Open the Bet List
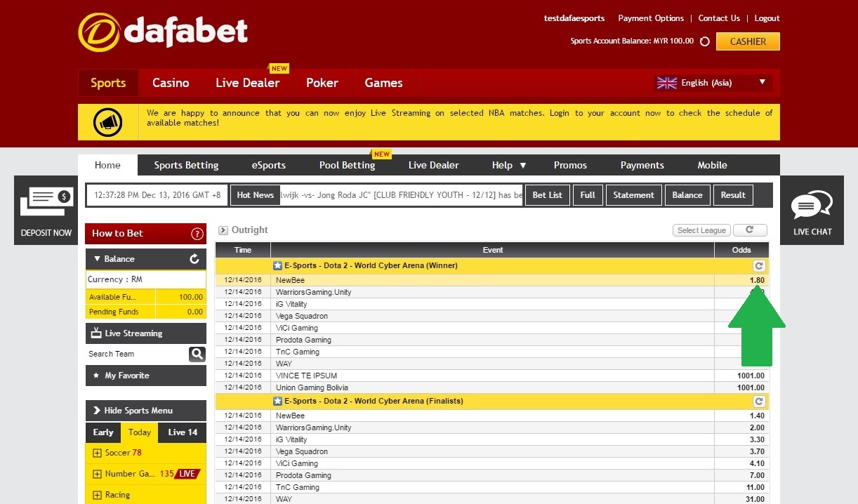858x504 pixels. (547, 194)
